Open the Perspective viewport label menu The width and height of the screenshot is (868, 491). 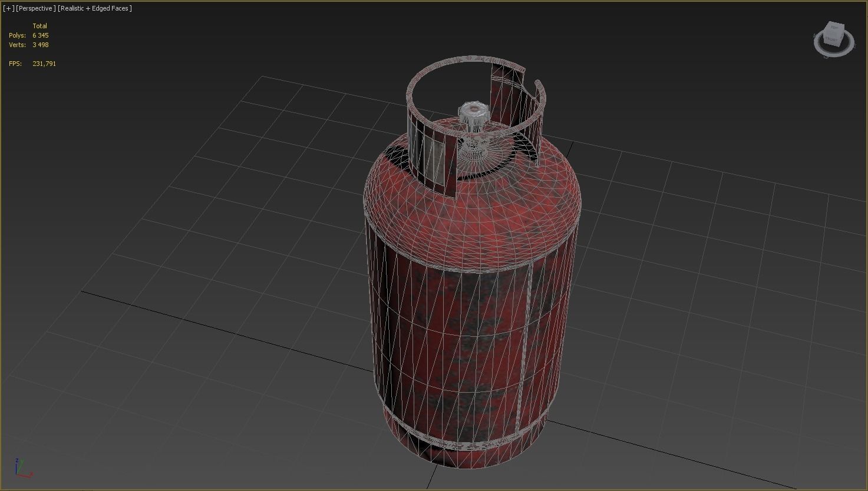(x=35, y=8)
